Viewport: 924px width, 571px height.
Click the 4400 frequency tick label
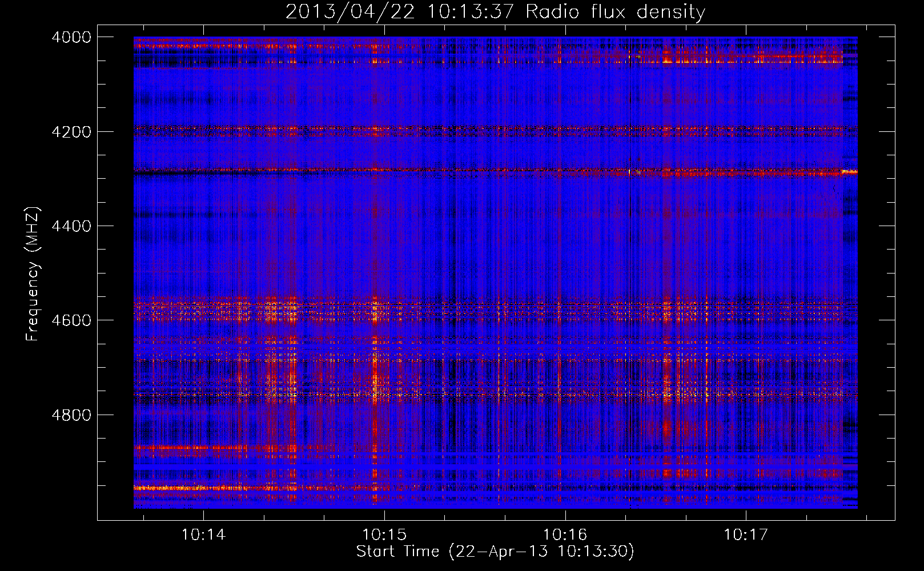71,226
